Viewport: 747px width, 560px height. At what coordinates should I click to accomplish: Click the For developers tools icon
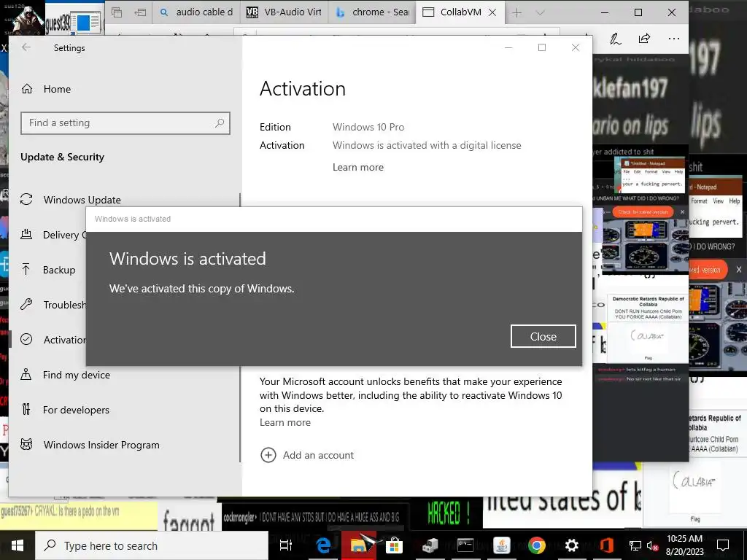[x=26, y=410]
